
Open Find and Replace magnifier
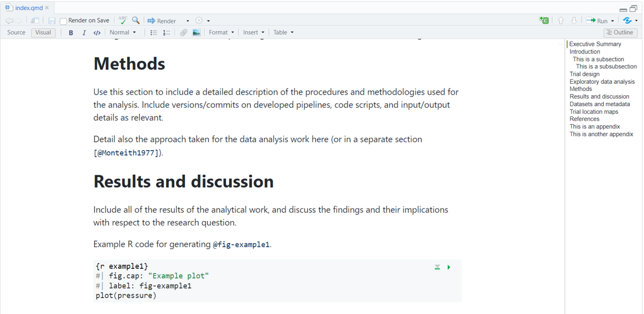[x=136, y=20]
